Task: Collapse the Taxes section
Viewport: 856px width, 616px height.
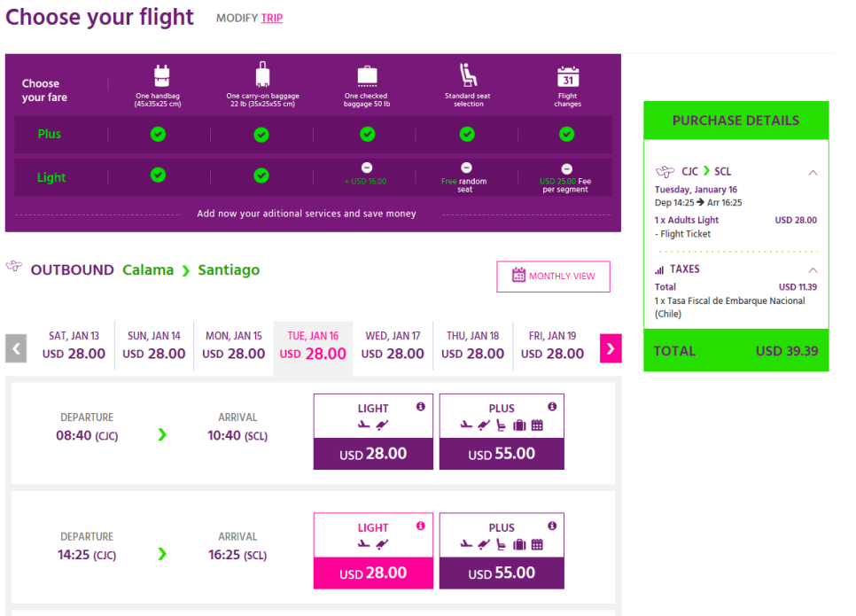Action: point(813,269)
